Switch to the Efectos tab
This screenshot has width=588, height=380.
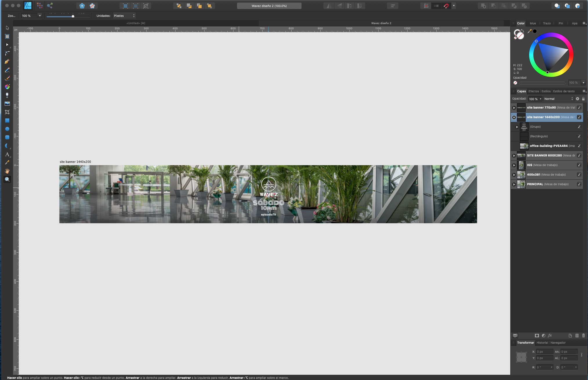(x=533, y=91)
